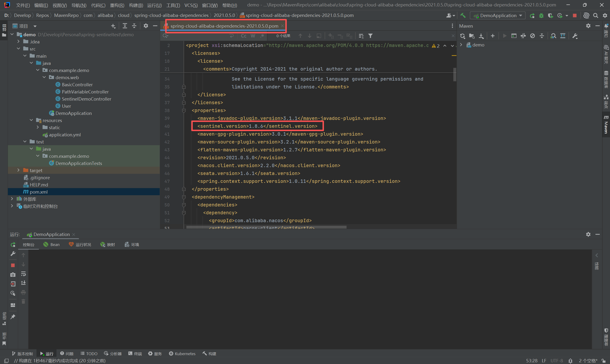The height and width of the screenshot is (364, 610).
Task: Click the build hammer icon
Action: (x=463, y=15)
